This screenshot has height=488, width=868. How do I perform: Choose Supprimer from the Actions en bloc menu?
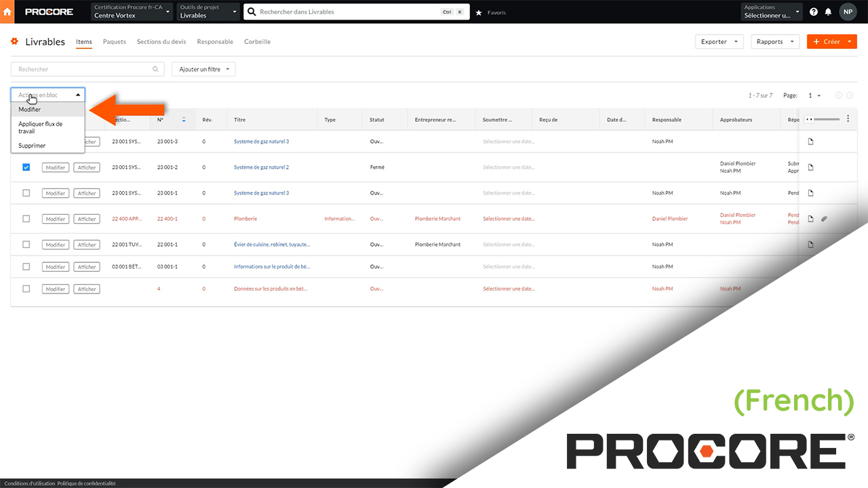(x=47, y=146)
